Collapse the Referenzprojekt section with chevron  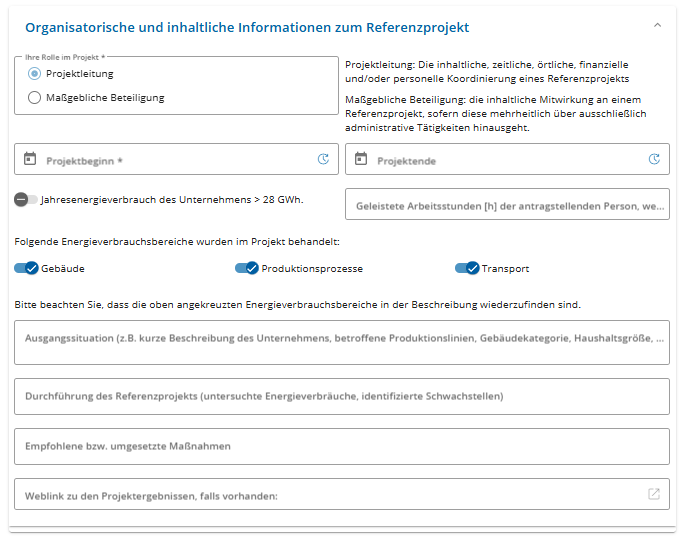click(x=657, y=26)
